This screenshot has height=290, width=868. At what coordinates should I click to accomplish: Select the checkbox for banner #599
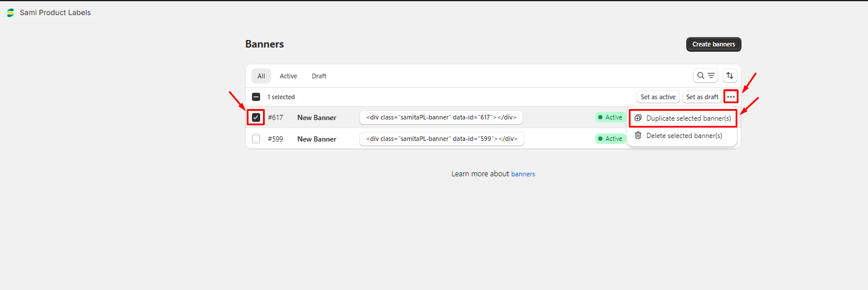(256, 139)
